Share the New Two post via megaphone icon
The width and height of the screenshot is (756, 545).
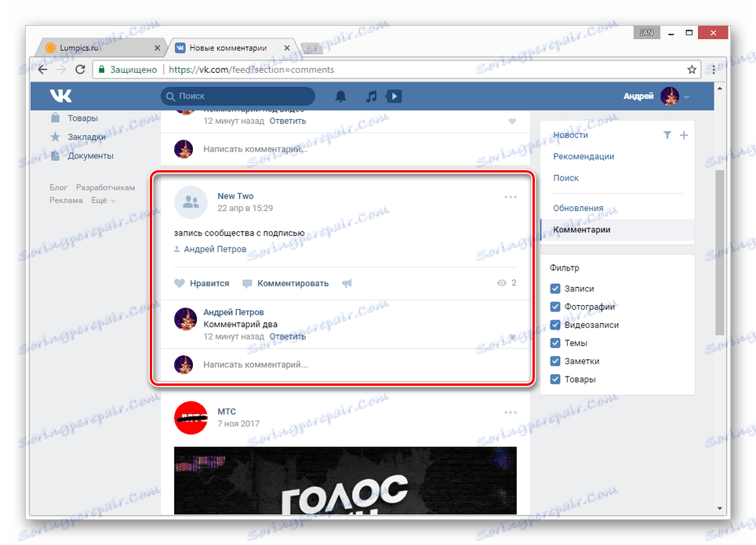pos(347,283)
